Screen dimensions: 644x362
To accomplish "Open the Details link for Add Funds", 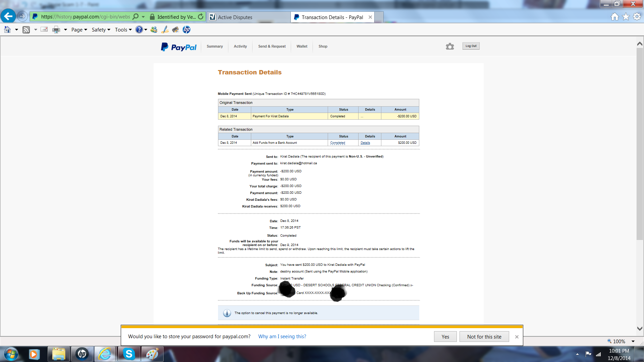I will (365, 143).
